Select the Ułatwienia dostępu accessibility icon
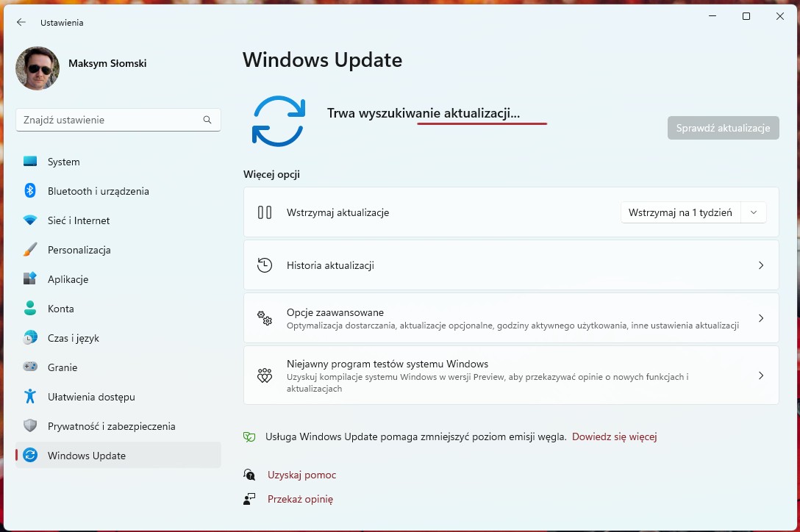800x532 pixels. pyautogui.click(x=29, y=397)
